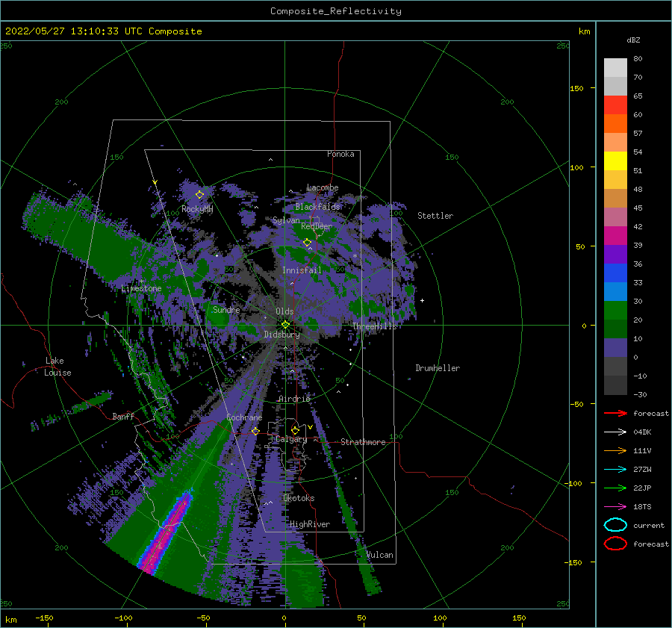672x628 pixels.
Task: Click the -150 tick on bottom axis
Action: (44, 618)
